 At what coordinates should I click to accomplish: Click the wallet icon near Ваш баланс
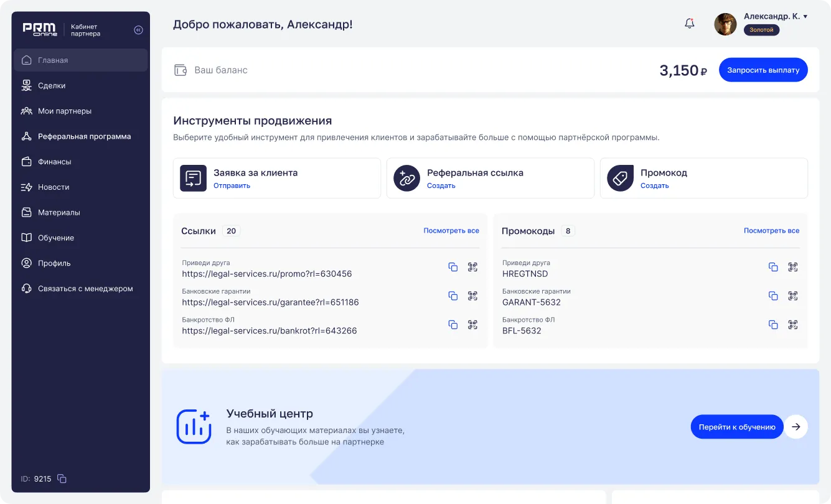pos(181,70)
